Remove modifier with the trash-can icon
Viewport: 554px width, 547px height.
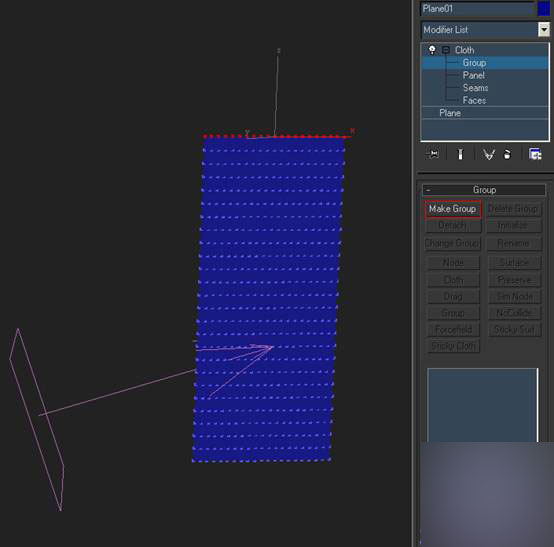[507, 154]
